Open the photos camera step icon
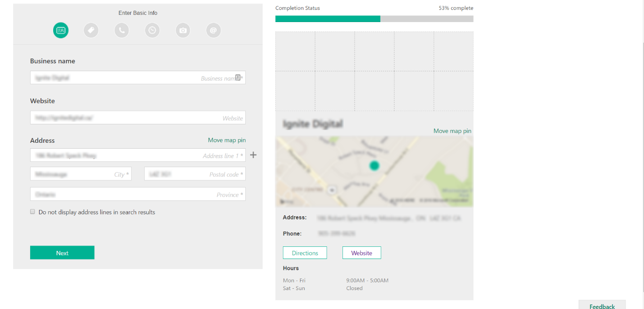Image resolution: width=644 pixels, height=309 pixels. pos(183,30)
